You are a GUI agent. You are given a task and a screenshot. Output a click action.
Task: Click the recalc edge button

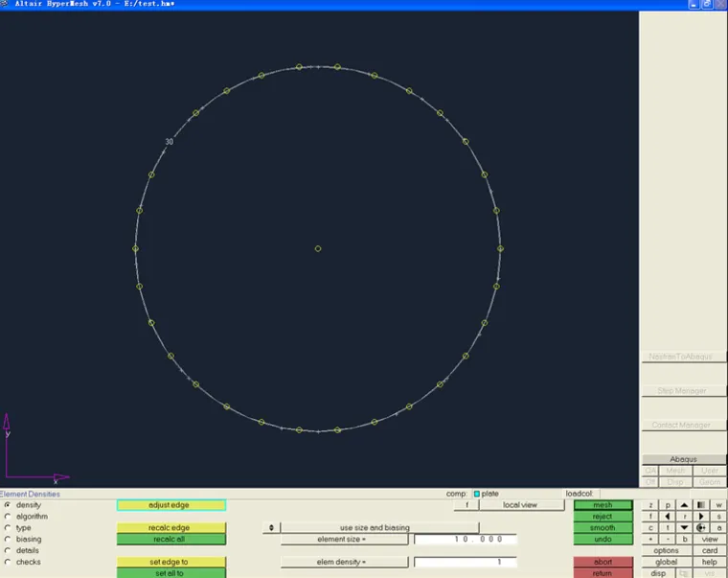pyautogui.click(x=171, y=528)
